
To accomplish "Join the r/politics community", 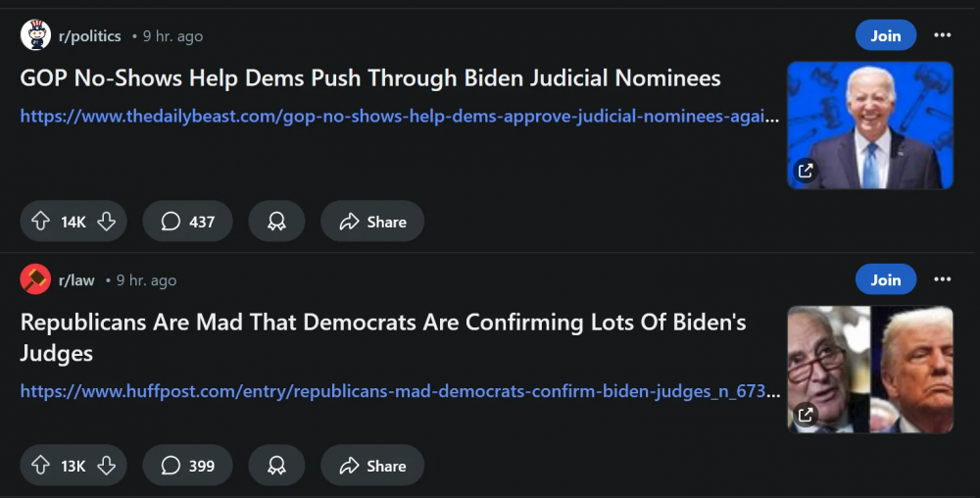I will coord(885,36).
